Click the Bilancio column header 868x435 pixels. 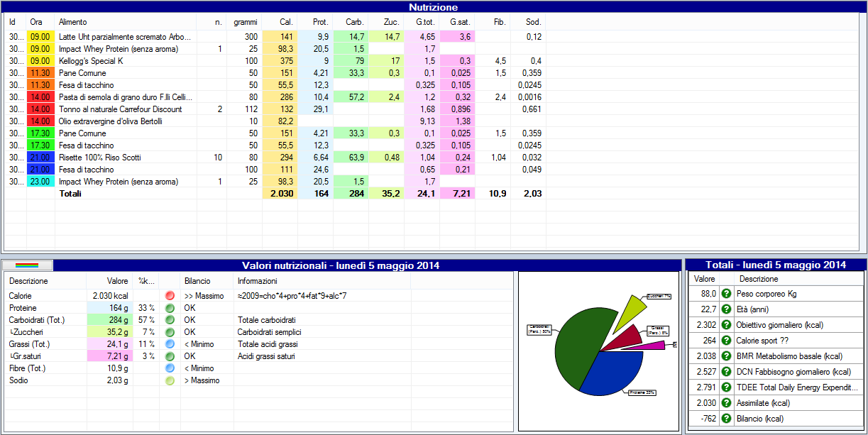197,281
